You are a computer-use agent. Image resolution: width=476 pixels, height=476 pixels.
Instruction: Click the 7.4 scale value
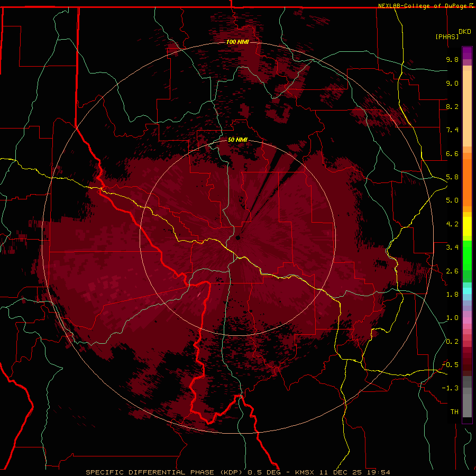[x=452, y=130]
